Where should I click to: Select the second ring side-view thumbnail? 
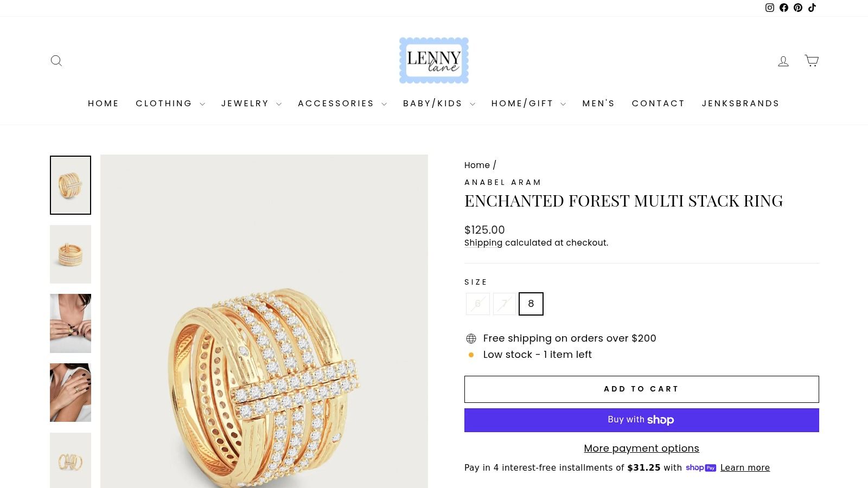[x=71, y=254]
